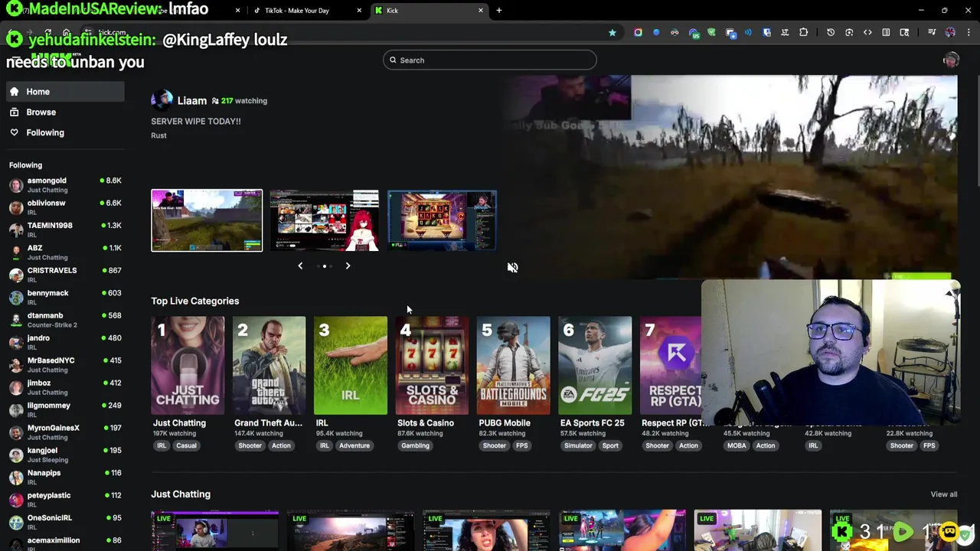
Task: Open the Rust category link under stream title
Action: point(158,135)
